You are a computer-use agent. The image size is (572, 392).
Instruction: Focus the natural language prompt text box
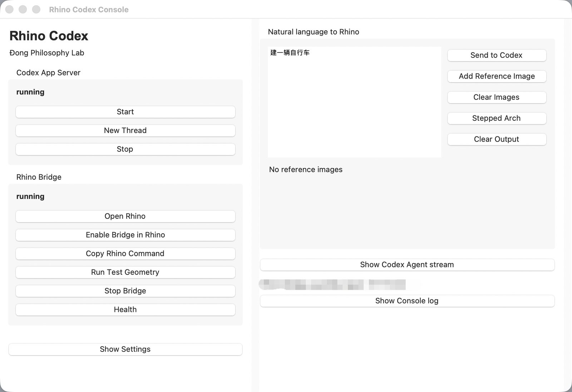point(354,102)
